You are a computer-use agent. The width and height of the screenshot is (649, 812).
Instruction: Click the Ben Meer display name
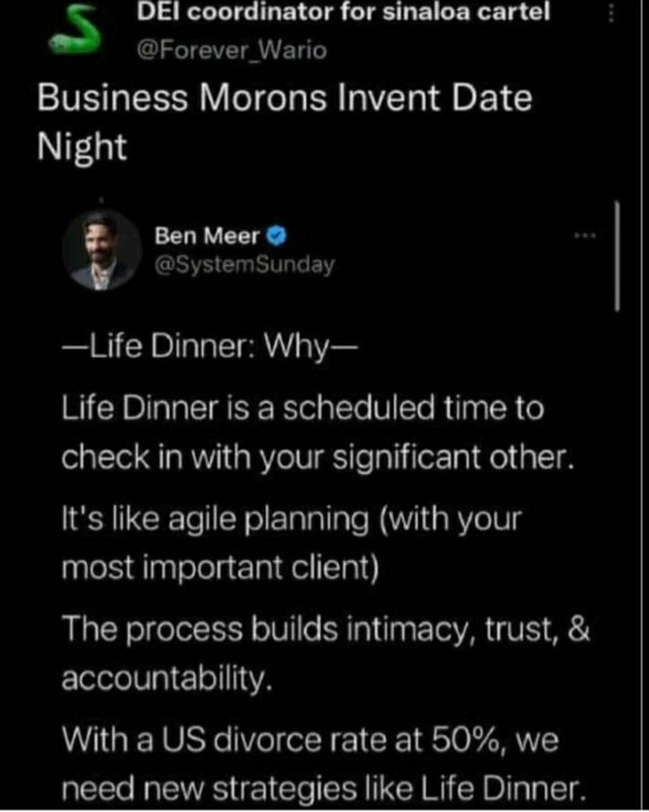pyautogui.click(x=207, y=236)
